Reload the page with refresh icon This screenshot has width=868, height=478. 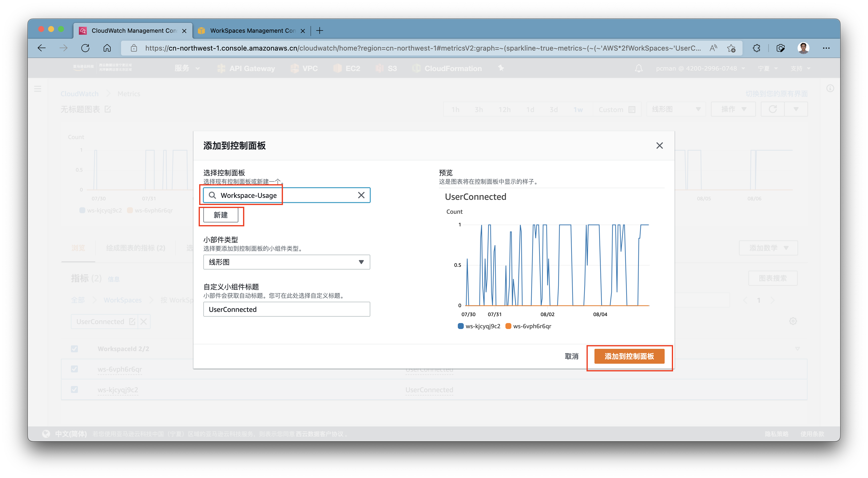pos(85,48)
